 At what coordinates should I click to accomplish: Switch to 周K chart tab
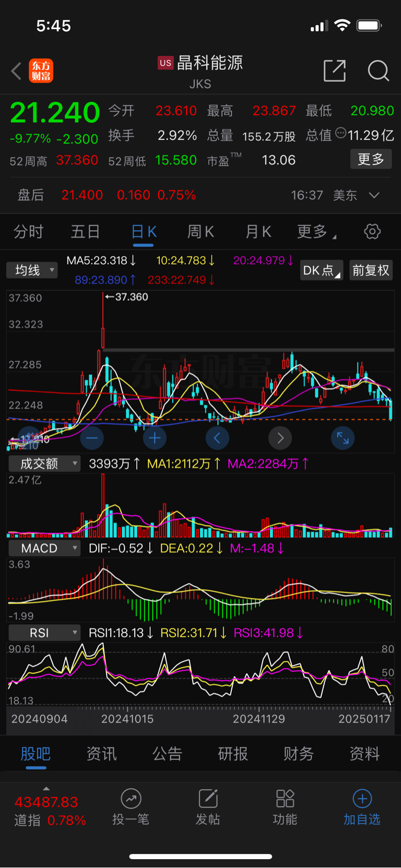(200, 231)
